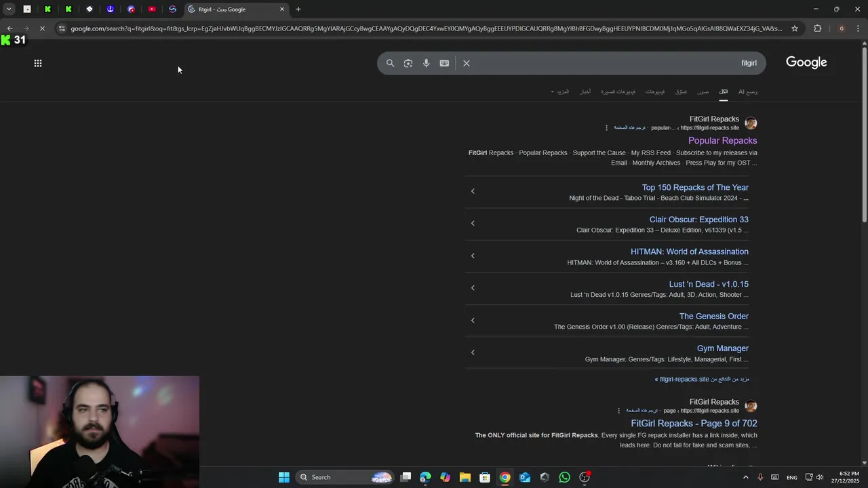Image resolution: width=868 pixels, height=488 pixels.
Task: Open Microsoft Edge from the taskbar
Action: pyautogui.click(x=425, y=477)
